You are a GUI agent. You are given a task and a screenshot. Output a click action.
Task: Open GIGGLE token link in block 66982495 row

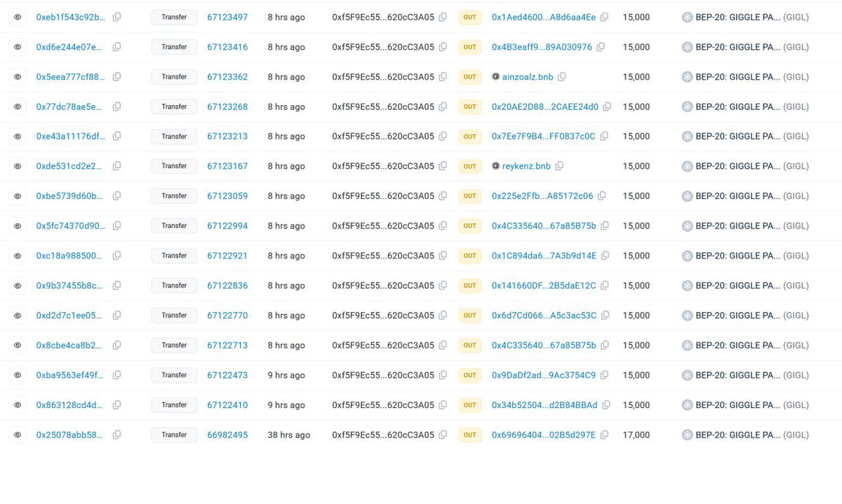pos(751,435)
